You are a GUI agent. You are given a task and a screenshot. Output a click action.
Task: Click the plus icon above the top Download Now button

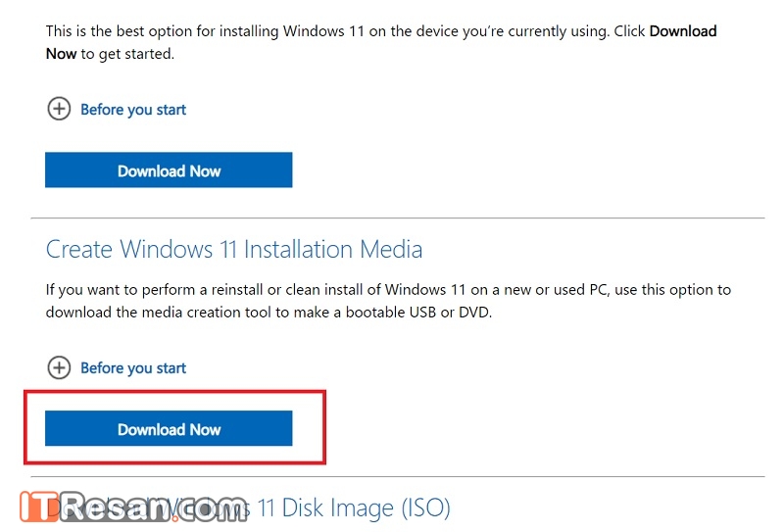coord(59,109)
